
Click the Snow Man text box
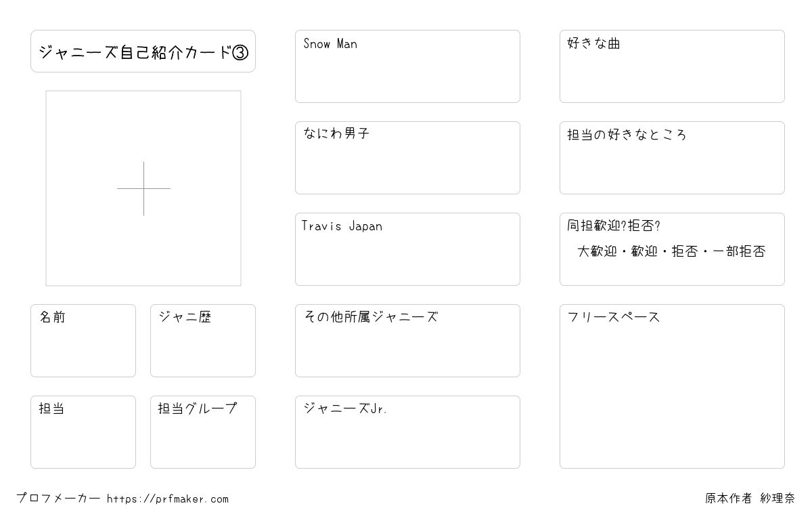tap(407, 66)
